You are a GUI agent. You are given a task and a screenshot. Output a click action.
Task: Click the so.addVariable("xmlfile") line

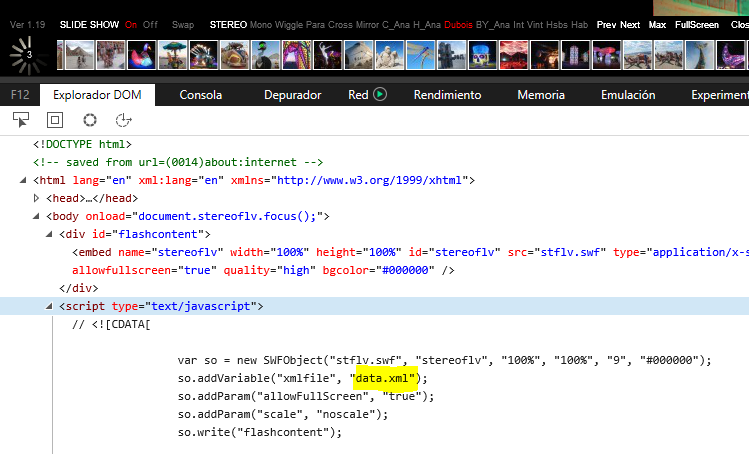(302, 378)
